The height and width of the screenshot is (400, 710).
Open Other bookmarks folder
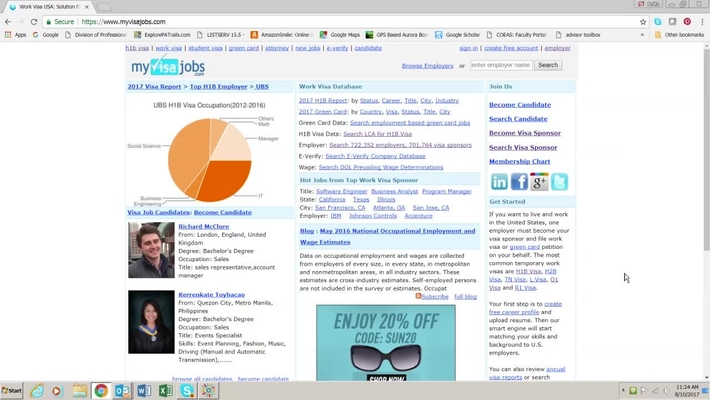pos(679,34)
